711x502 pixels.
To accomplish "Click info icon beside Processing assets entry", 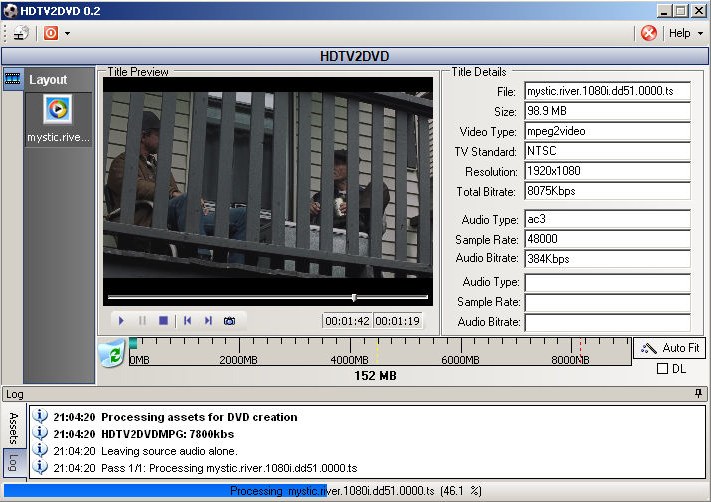I will point(40,416).
